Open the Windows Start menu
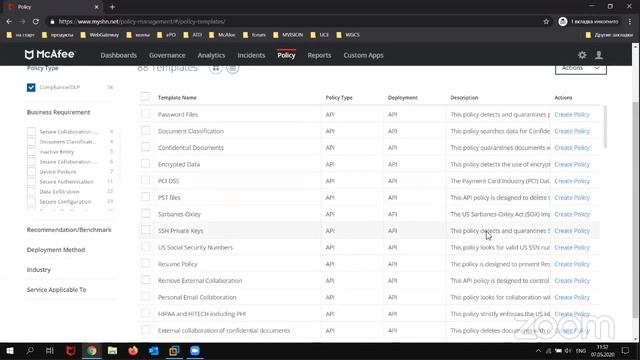640x360 pixels. coord(10,351)
